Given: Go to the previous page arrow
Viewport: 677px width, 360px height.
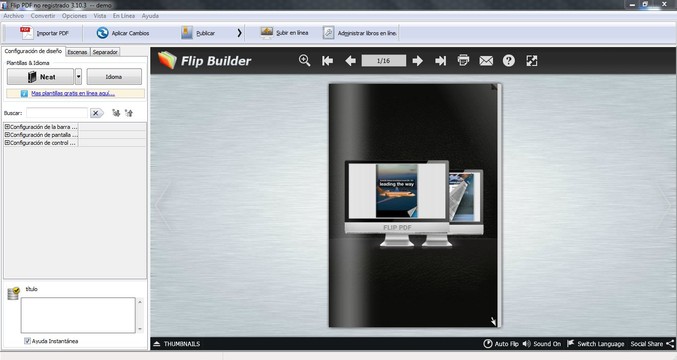Looking at the screenshot, I should click(350, 61).
